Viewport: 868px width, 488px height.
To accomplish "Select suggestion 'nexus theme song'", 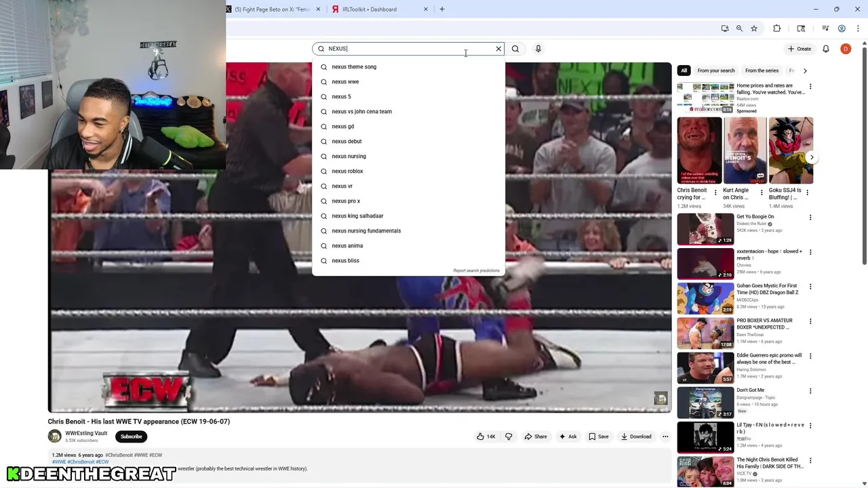I will [x=408, y=66].
